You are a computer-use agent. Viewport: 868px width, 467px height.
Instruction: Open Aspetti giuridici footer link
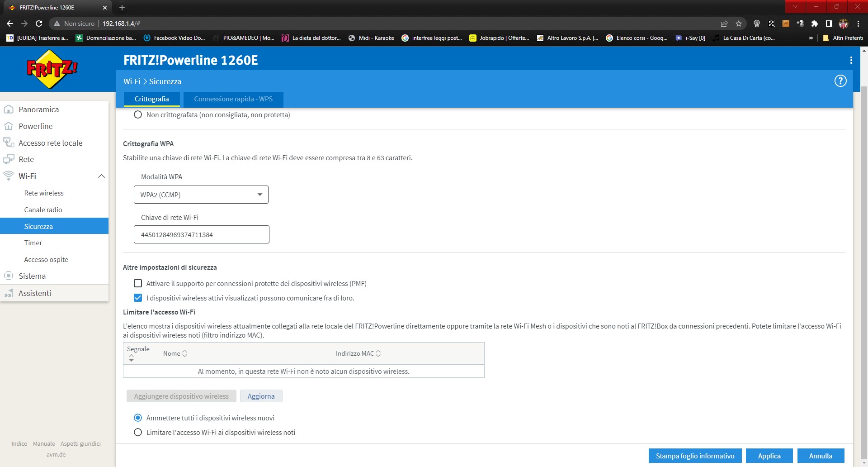(80, 443)
